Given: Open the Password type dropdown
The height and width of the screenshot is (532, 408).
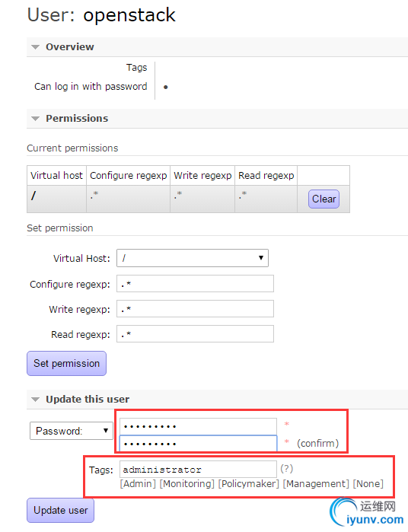Looking at the screenshot, I should pos(72,431).
